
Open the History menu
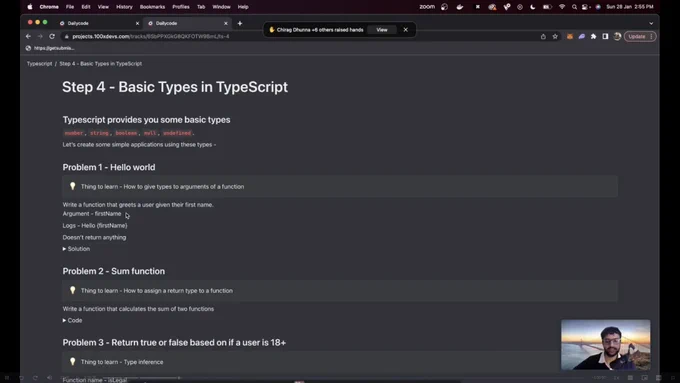(x=124, y=7)
